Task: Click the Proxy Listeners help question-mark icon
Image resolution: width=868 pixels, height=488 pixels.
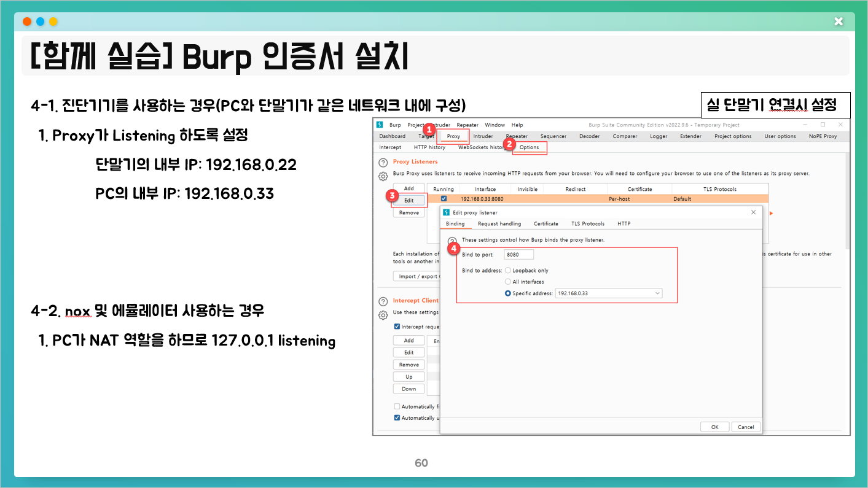Action: (x=382, y=163)
